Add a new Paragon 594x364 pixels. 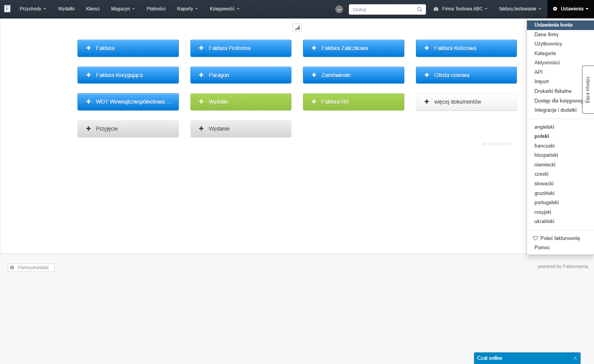click(241, 75)
